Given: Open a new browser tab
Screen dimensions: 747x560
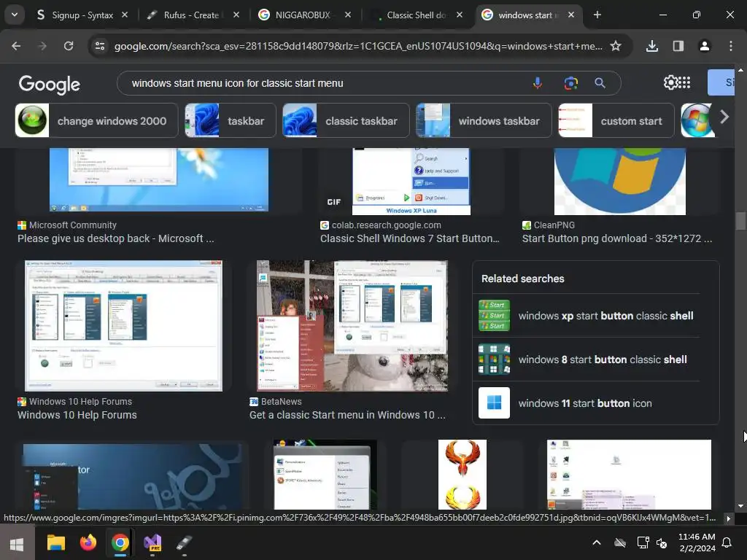Looking at the screenshot, I should [597, 15].
